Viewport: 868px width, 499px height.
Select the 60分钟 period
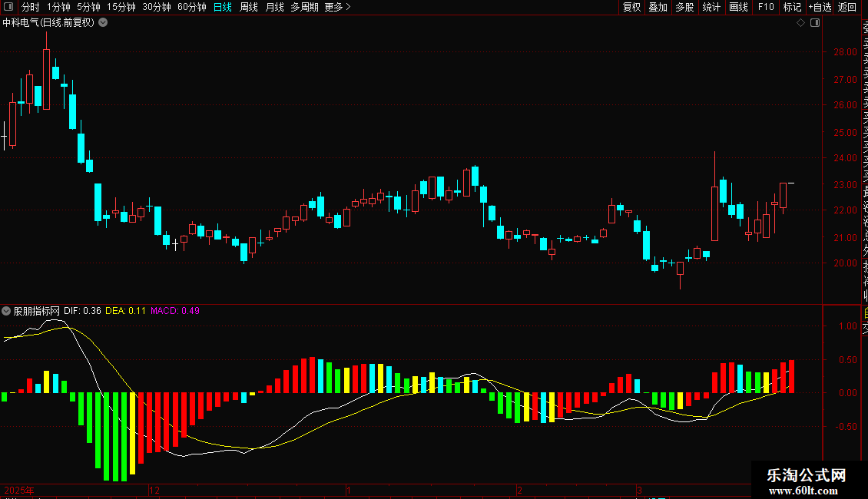192,7
